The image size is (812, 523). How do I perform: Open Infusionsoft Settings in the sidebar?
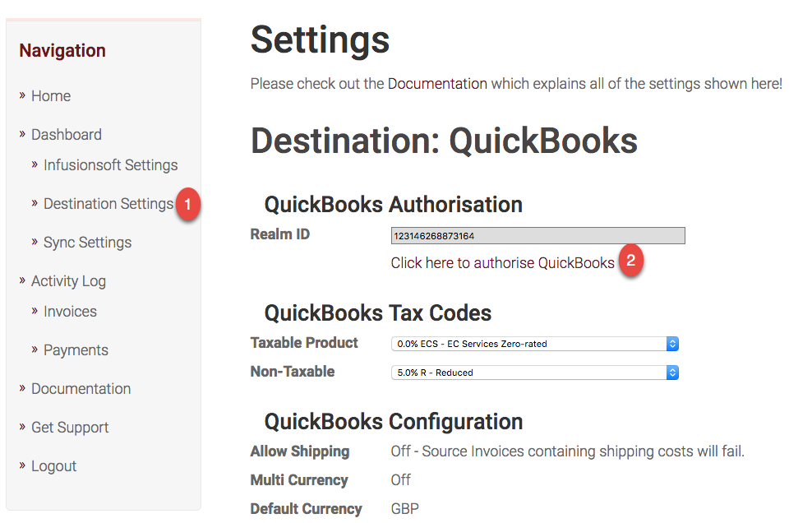pos(110,164)
